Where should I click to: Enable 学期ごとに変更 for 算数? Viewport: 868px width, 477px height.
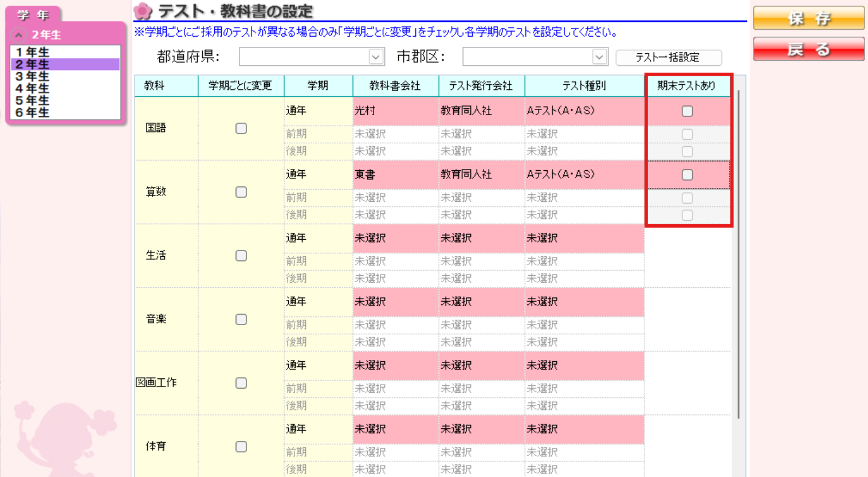pyautogui.click(x=241, y=191)
